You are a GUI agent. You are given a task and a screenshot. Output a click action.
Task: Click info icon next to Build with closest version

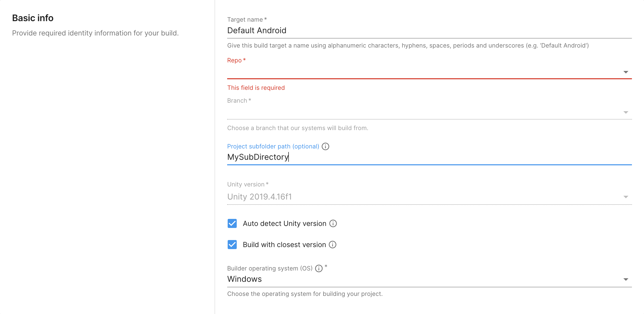click(x=332, y=245)
